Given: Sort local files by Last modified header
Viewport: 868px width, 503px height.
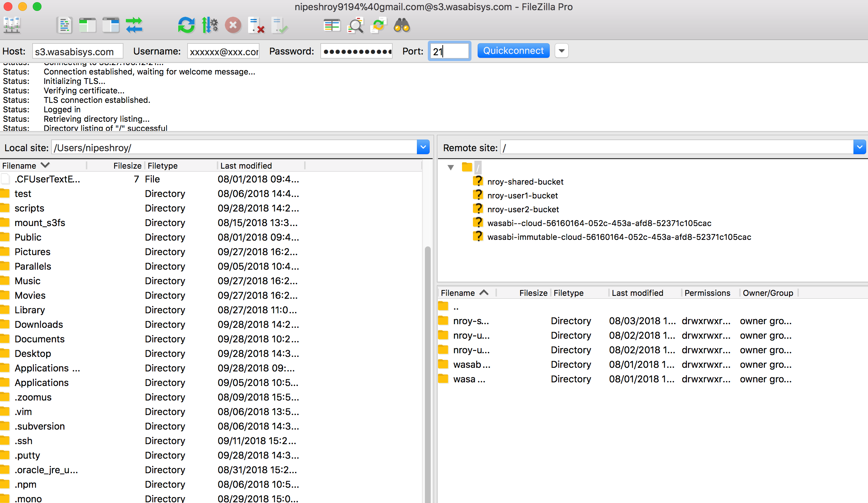Looking at the screenshot, I should [x=261, y=166].
